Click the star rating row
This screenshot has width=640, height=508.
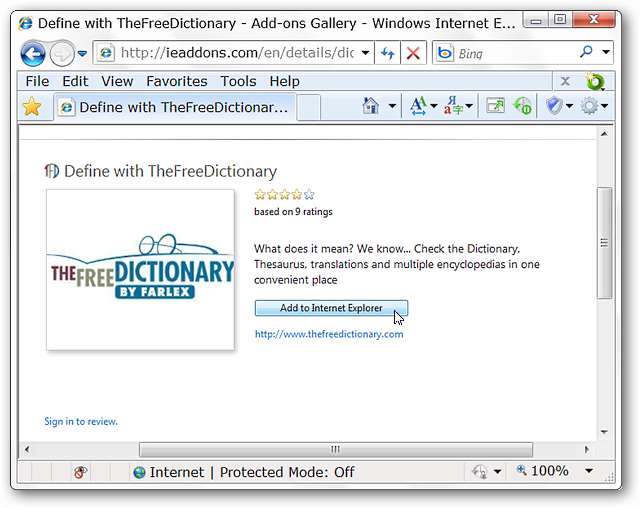[284, 195]
